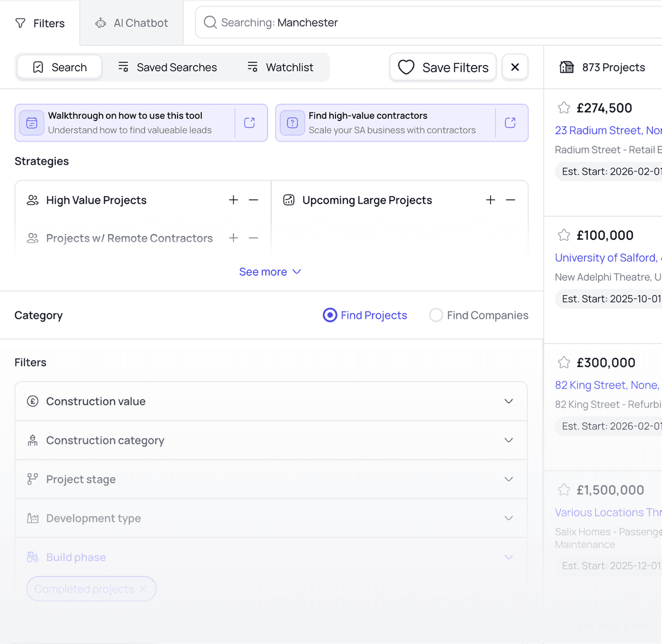Screen dimensions: 662x644
Task: Click the star icon beside £274,500 project
Action: click(x=564, y=108)
